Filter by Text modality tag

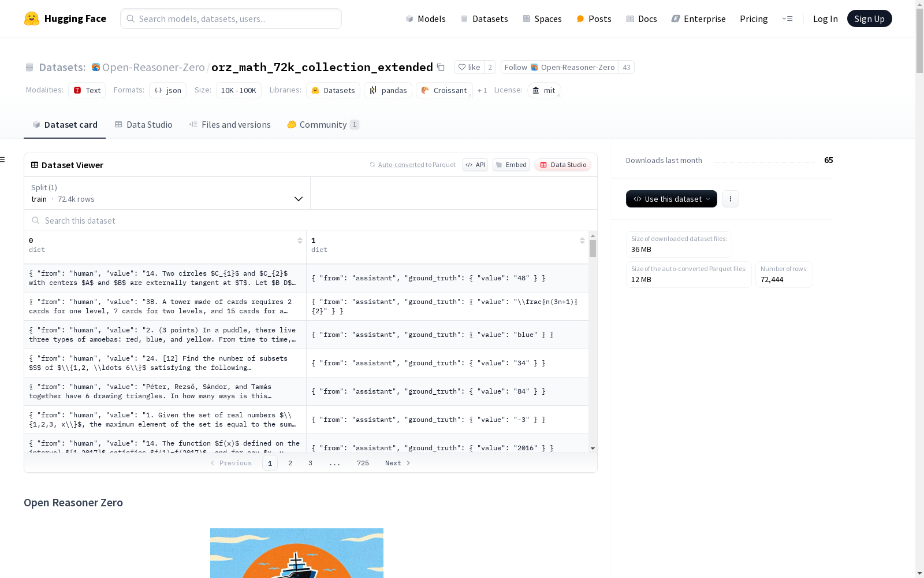(87, 90)
